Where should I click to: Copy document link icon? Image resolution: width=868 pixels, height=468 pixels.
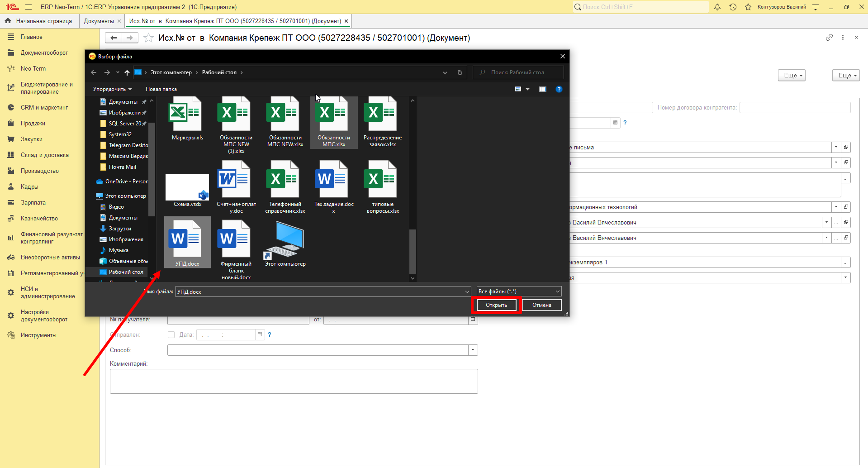(x=829, y=38)
